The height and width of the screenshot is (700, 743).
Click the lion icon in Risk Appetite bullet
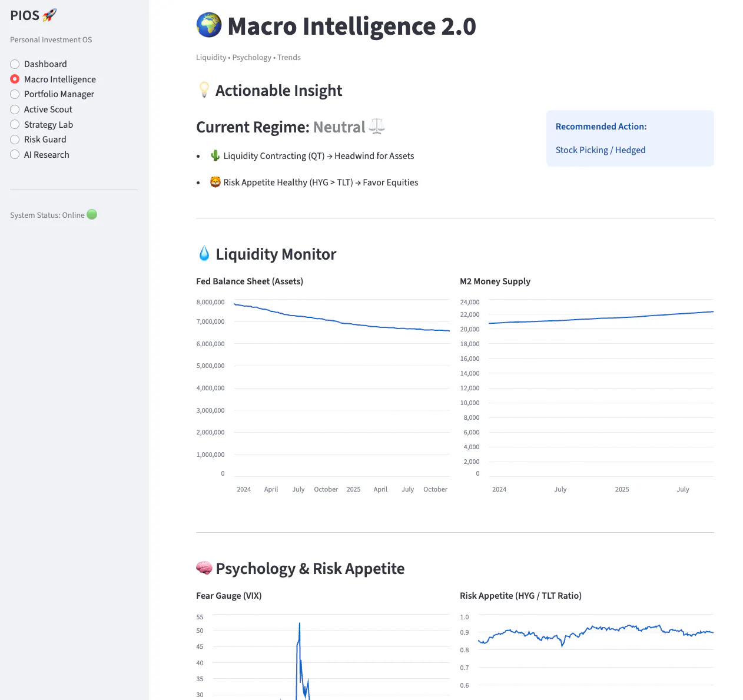click(x=215, y=182)
